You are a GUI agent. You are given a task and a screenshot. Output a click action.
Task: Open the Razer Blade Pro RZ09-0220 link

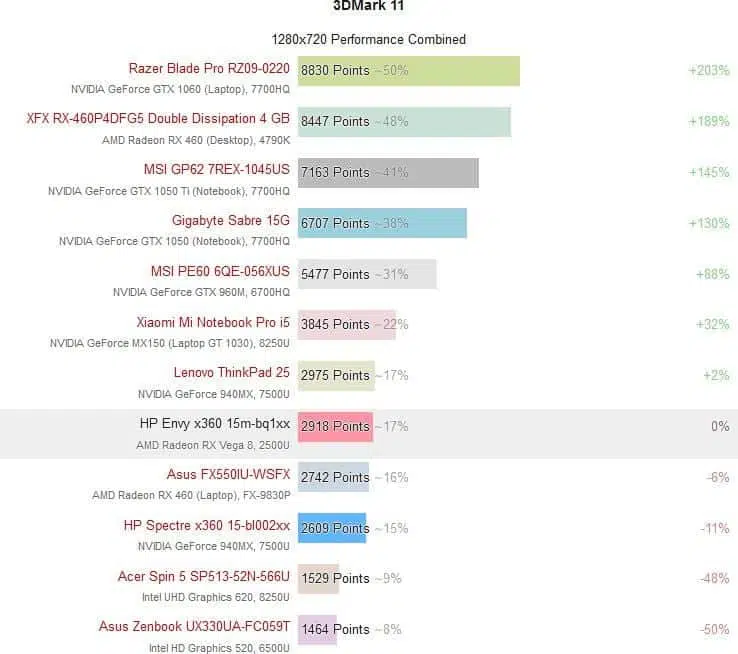pyautogui.click(x=209, y=69)
